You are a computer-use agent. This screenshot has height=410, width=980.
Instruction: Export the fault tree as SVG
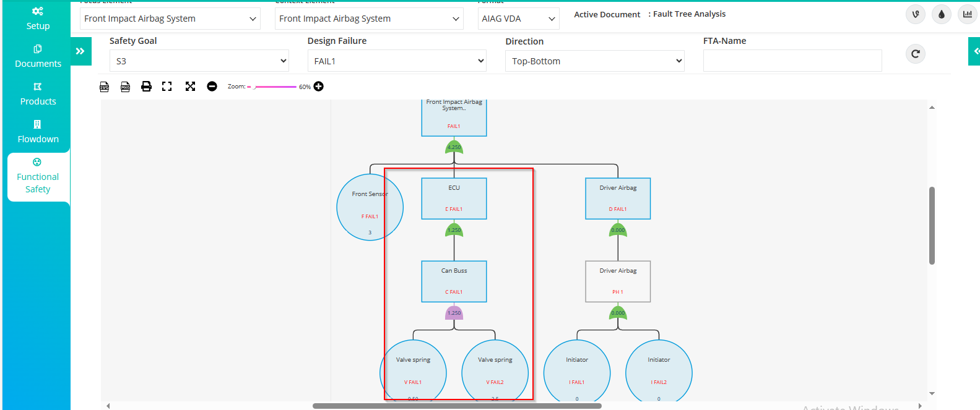(105, 87)
